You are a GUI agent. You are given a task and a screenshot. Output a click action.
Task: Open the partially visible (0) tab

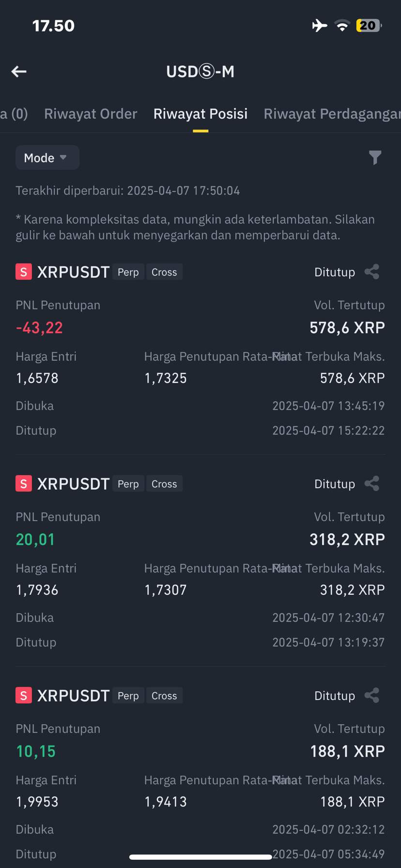pyautogui.click(x=14, y=114)
